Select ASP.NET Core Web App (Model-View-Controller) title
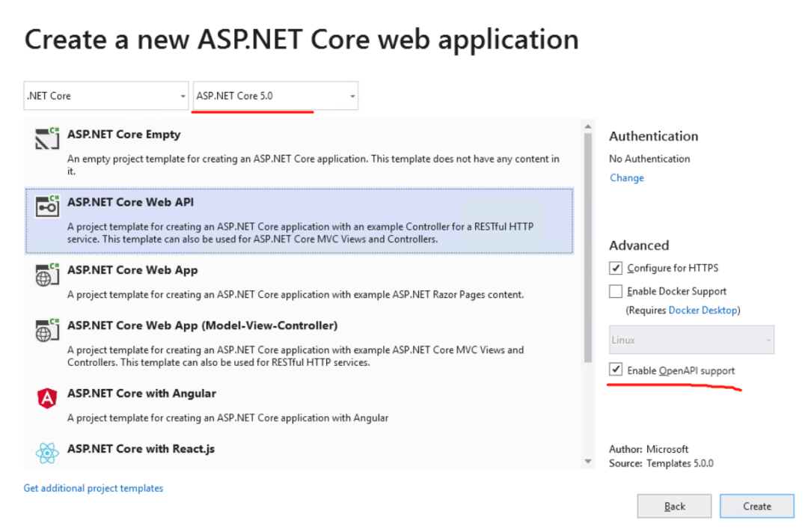This screenshot has width=808, height=532. 203,325
